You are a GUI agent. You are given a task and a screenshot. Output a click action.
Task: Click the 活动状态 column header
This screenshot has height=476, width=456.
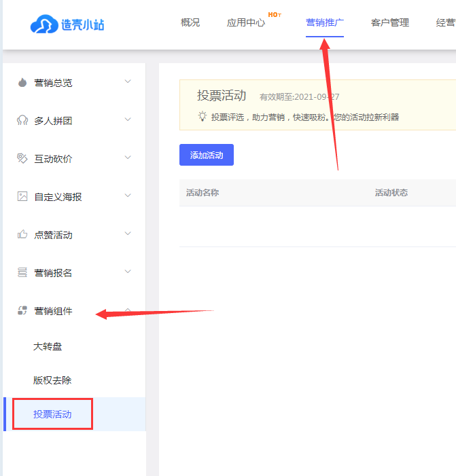(x=391, y=192)
